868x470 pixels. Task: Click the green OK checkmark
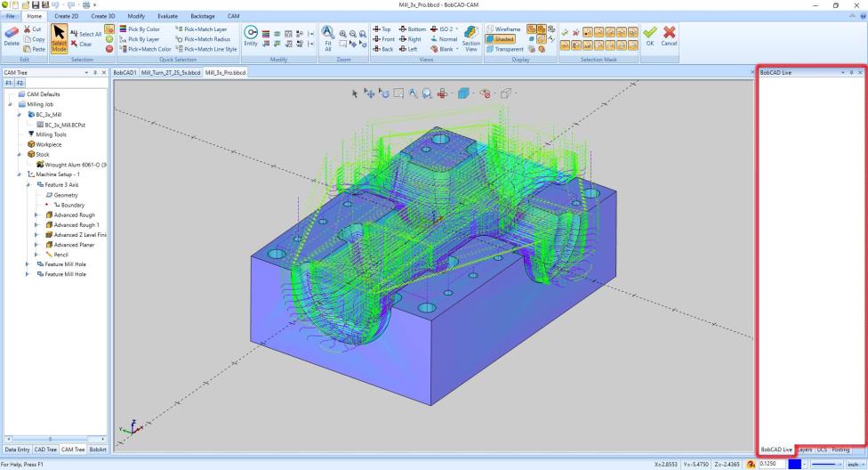pyautogui.click(x=650, y=36)
